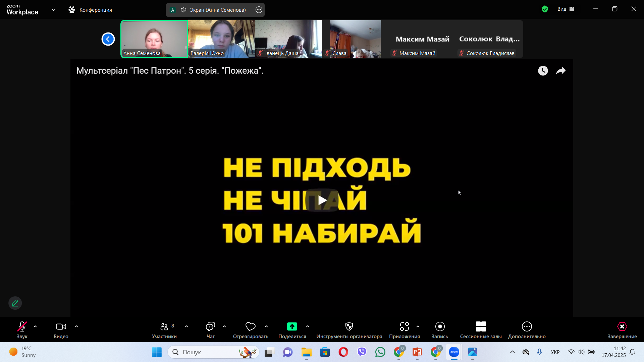Open Viber from taskbar
The image size is (644, 362).
362,352
